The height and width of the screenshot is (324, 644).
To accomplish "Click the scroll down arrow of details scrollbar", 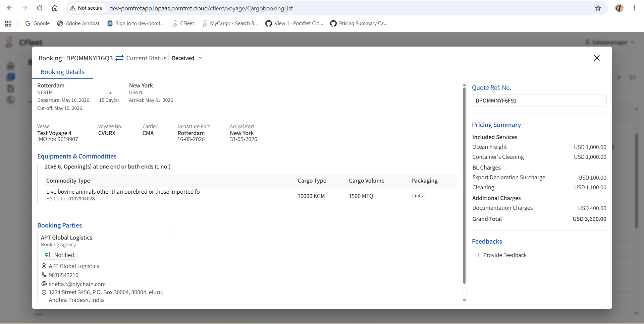I will (x=464, y=300).
